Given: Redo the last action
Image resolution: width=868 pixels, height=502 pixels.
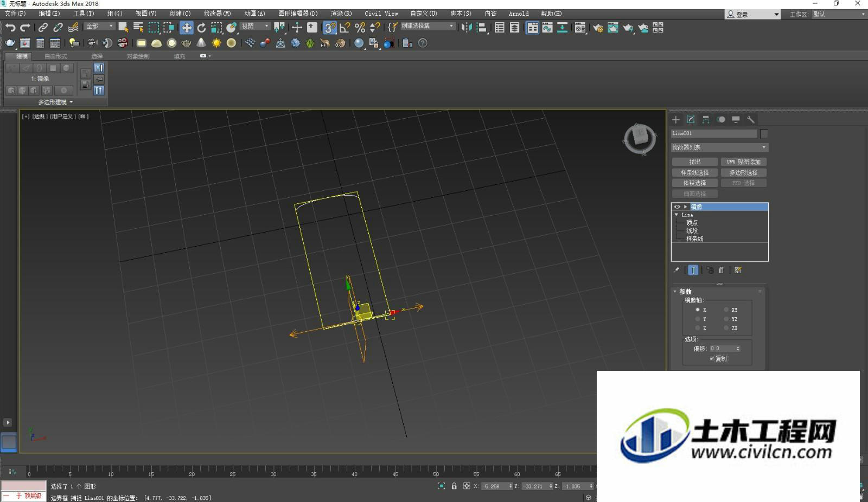Looking at the screenshot, I should 25,28.
